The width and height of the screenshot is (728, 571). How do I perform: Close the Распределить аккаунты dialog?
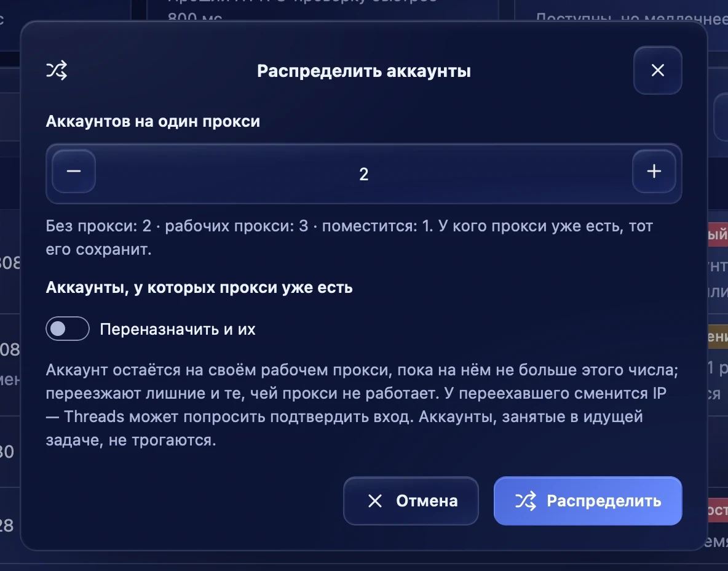tap(657, 70)
